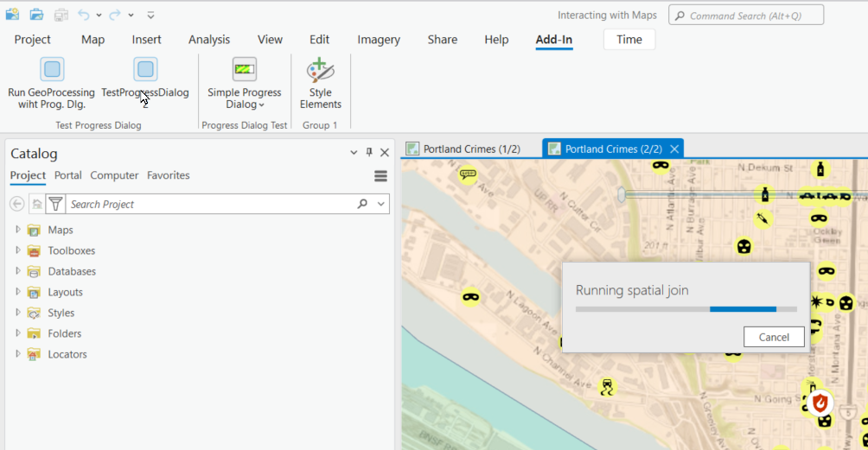The width and height of the screenshot is (868, 450).
Task: Click the Open Project folder icon
Action: [36, 15]
